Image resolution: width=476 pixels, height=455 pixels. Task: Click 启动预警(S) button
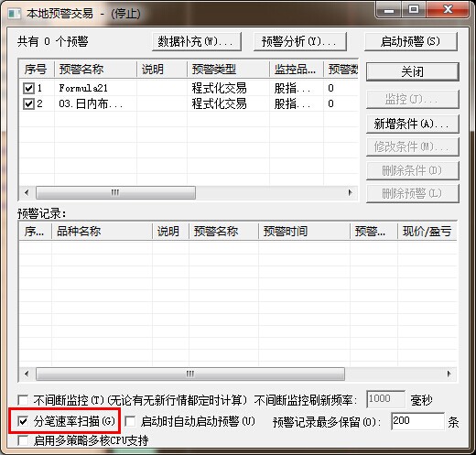[411, 41]
